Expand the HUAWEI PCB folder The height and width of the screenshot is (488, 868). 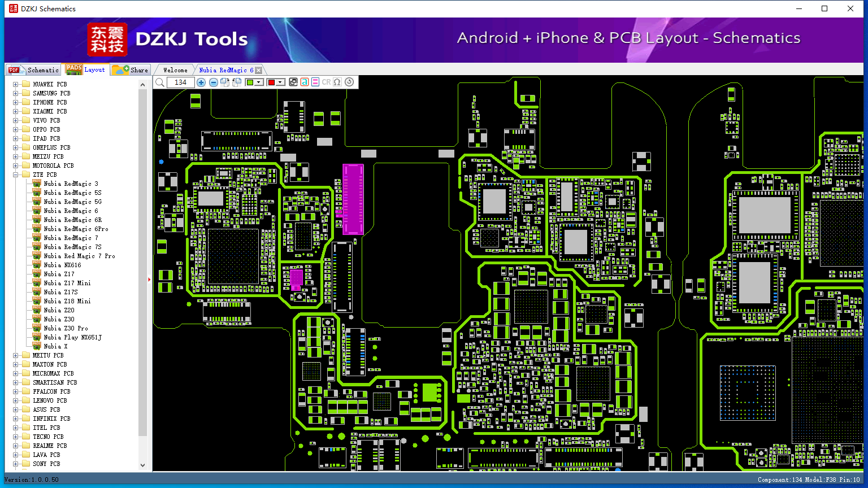[x=16, y=84]
